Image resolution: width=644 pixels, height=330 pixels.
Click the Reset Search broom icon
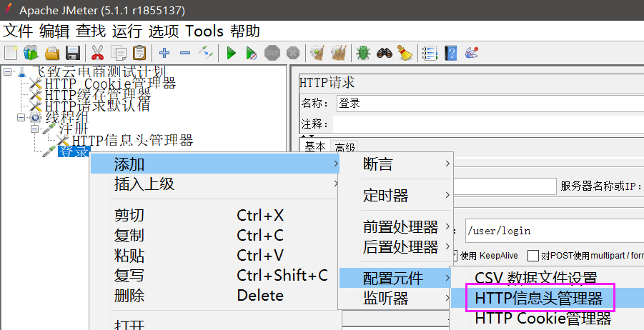pos(405,53)
